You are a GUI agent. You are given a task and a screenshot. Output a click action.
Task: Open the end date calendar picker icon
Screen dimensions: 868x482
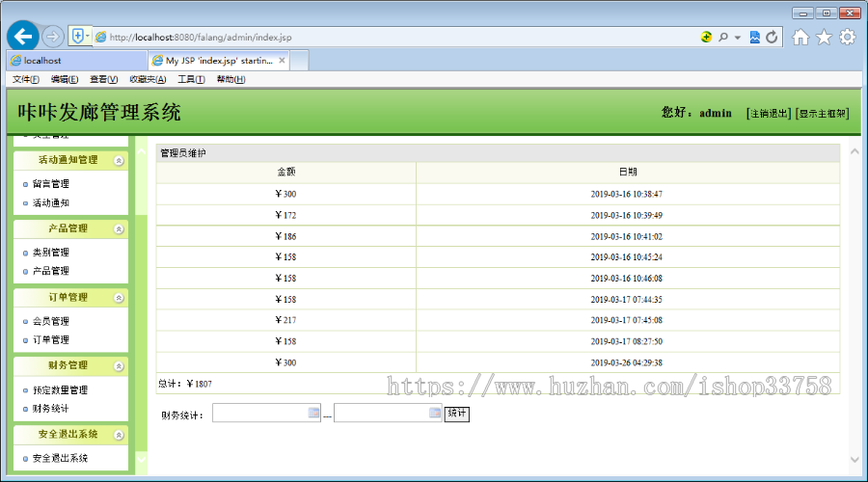point(435,413)
